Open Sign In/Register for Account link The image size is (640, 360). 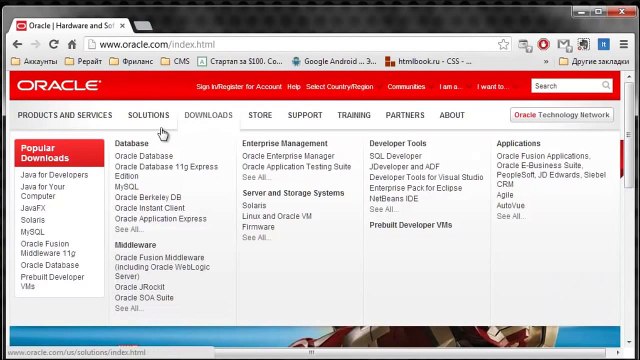click(239, 87)
